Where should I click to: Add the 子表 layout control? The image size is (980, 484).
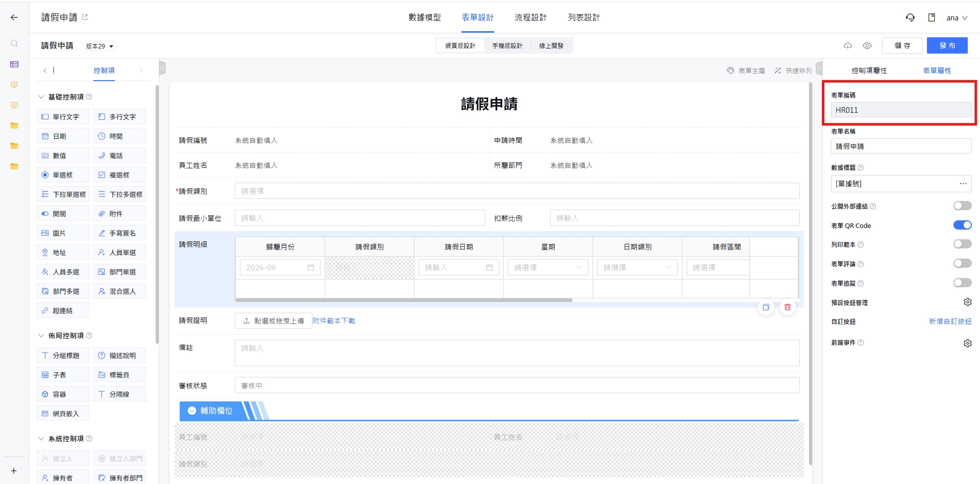[63, 375]
